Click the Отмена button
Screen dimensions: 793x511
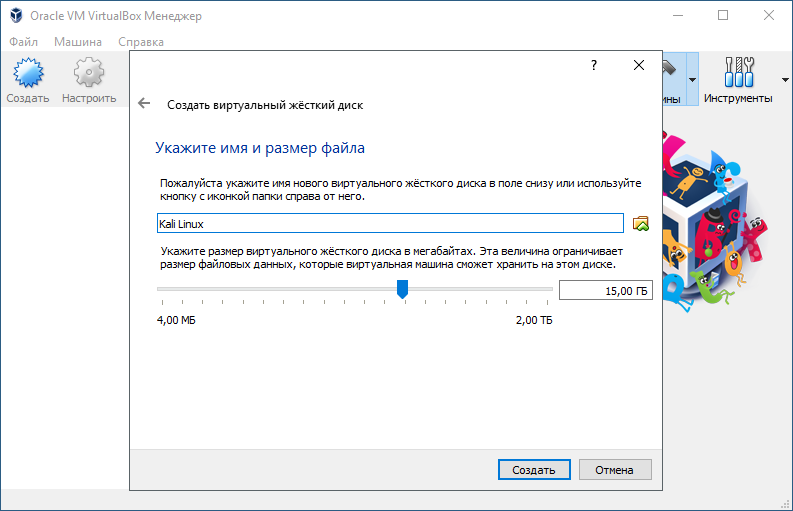[x=614, y=470]
